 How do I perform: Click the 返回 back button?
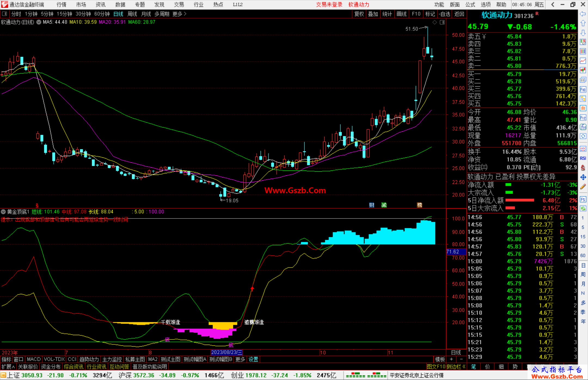click(x=459, y=14)
